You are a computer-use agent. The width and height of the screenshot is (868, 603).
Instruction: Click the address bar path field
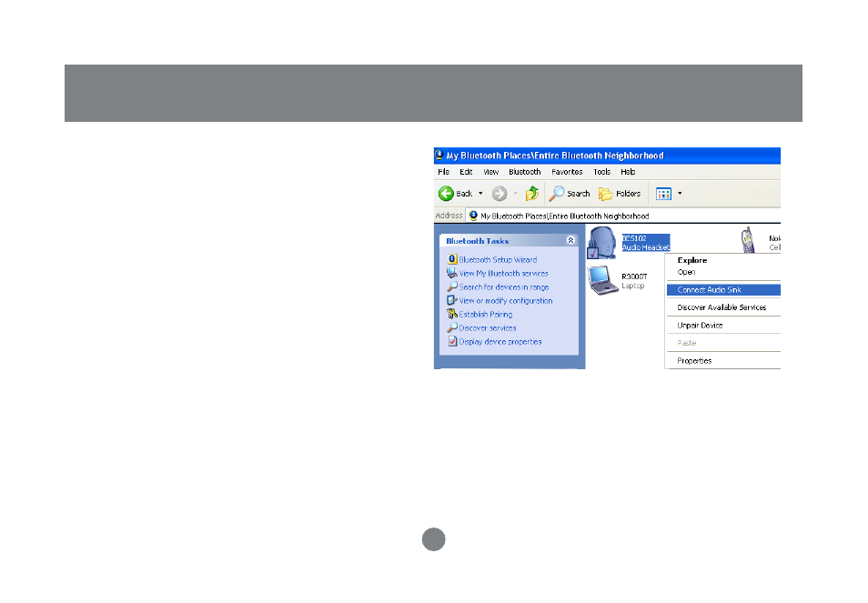[x=624, y=216]
